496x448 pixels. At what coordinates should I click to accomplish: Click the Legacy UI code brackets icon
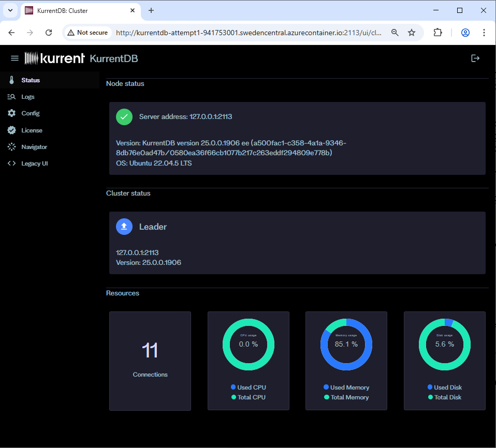click(12, 163)
